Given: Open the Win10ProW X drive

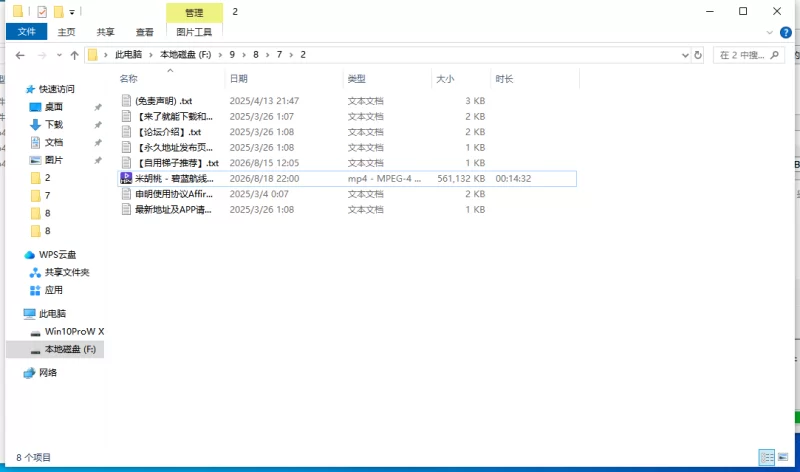Looking at the screenshot, I should [x=74, y=332].
